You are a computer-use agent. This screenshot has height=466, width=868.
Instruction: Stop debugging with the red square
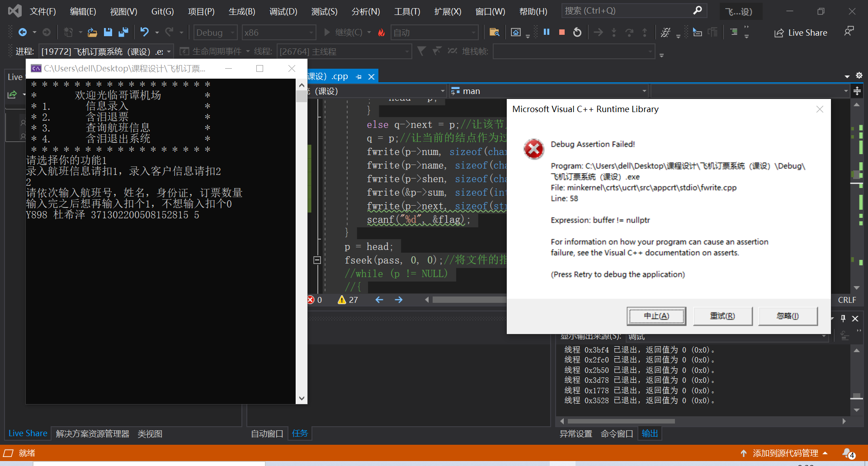(562, 32)
